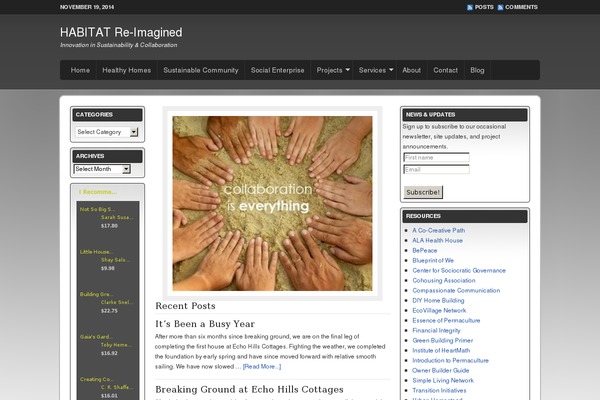Screen dimensions: 600x400
Task: Open DIY Home Building link
Action: tap(438, 300)
